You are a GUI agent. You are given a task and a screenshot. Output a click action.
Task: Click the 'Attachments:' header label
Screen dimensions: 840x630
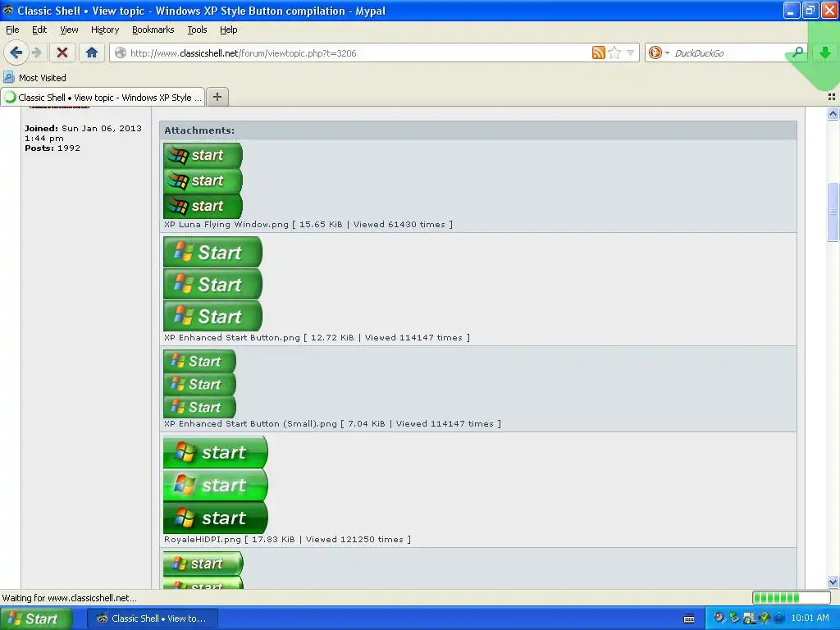(x=199, y=130)
